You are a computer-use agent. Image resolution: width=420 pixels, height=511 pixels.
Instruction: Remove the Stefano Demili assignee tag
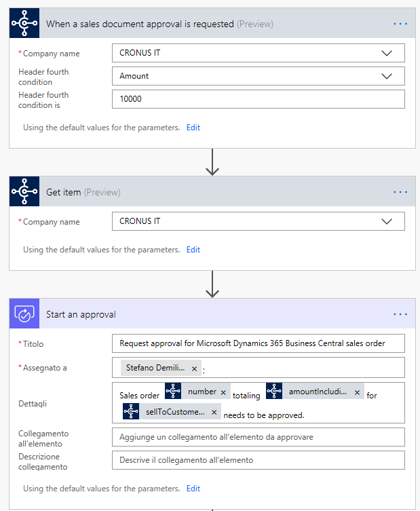pyautogui.click(x=194, y=368)
